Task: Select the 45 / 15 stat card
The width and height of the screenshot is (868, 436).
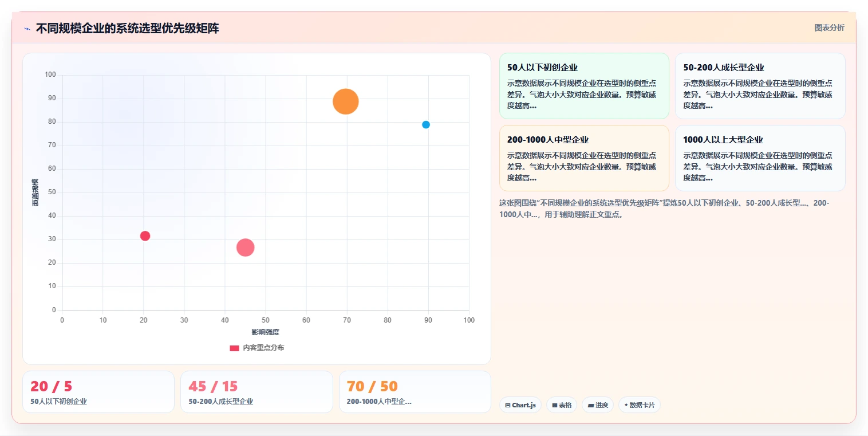Action: tap(257, 392)
